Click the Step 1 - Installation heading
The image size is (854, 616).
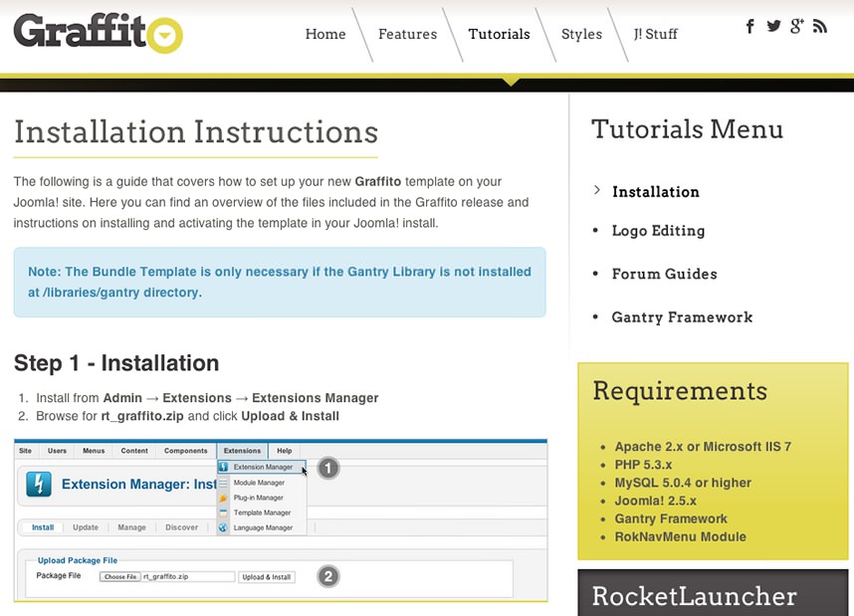point(116,363)
